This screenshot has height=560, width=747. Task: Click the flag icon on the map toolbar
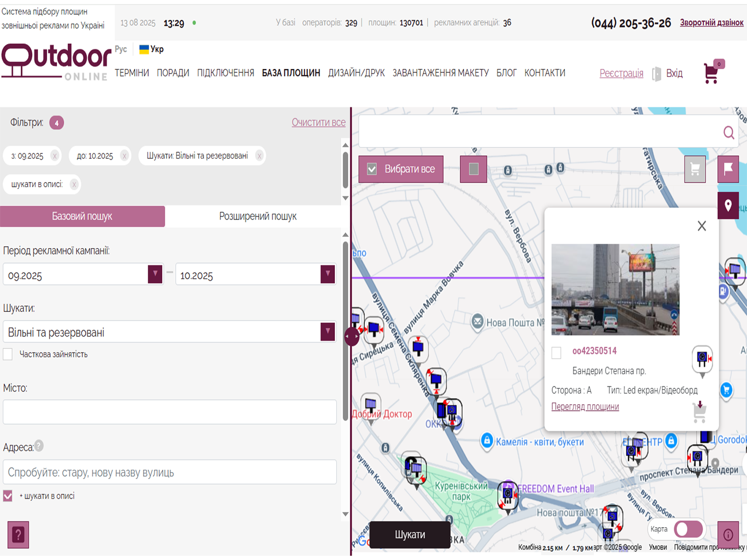[x=728, y=169]
